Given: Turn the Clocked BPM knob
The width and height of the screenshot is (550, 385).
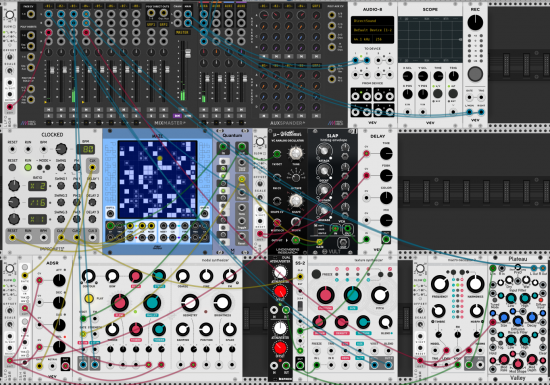Looking at the screenshot, I should (x=61, y=149).
